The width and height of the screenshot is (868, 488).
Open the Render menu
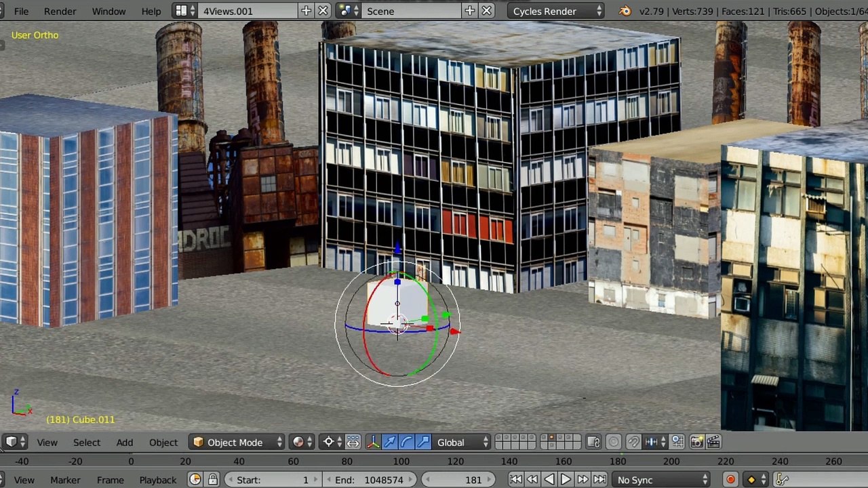point(60,11)
